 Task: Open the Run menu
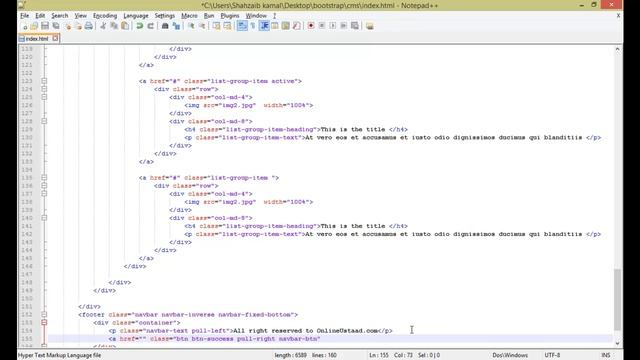click(209, 16)
